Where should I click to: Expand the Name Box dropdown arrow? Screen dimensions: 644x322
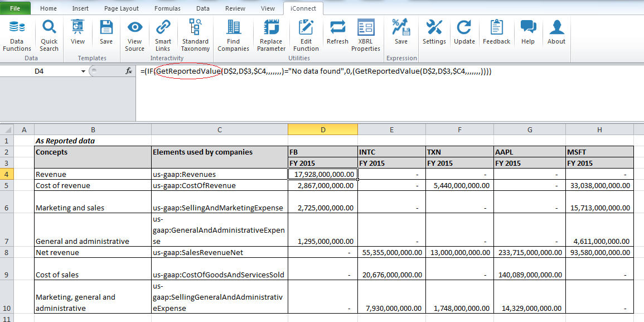pos(84,71)
